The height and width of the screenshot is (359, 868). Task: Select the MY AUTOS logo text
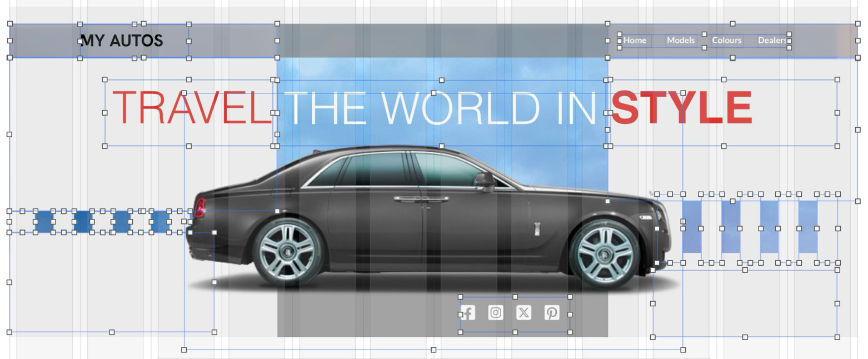(122, 41)
